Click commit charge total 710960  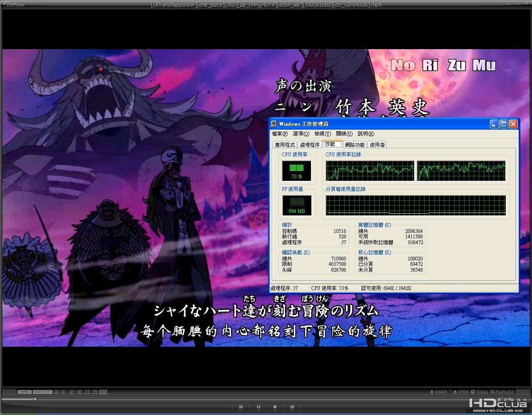point(338,259)
